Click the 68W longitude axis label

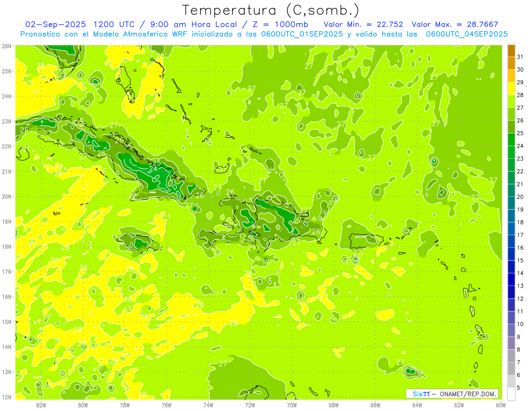click(333, 405)
